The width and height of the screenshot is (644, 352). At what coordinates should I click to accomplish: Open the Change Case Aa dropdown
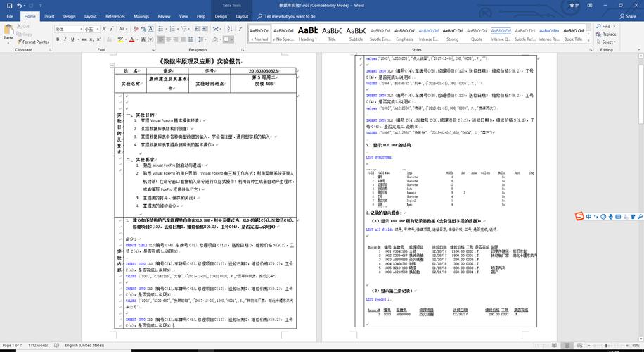pyautogui.click(x=123, y=29)
